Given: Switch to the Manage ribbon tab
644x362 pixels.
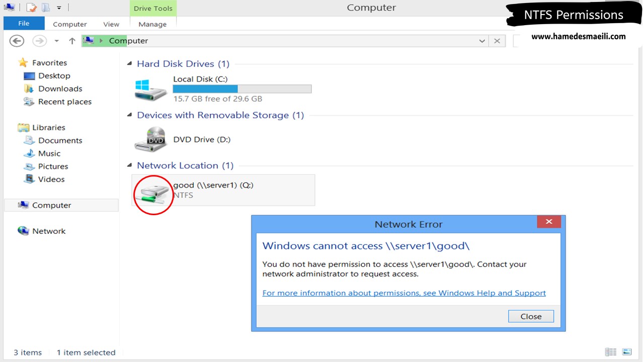Looking at the screenshot, I should (x=152, y=24).
